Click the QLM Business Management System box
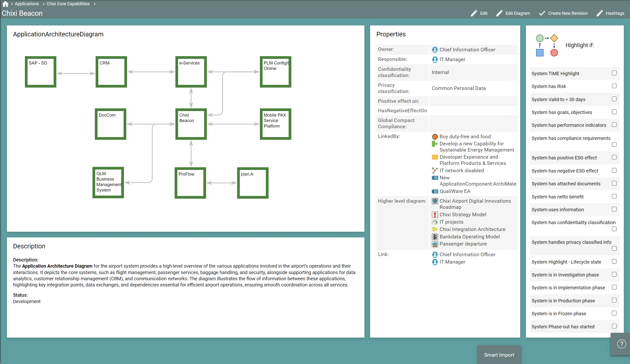The image size is (630, 364). pos(108,183)
